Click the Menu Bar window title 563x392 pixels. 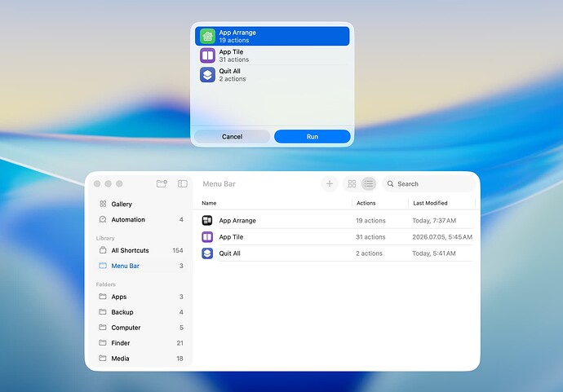coord(219,184)
